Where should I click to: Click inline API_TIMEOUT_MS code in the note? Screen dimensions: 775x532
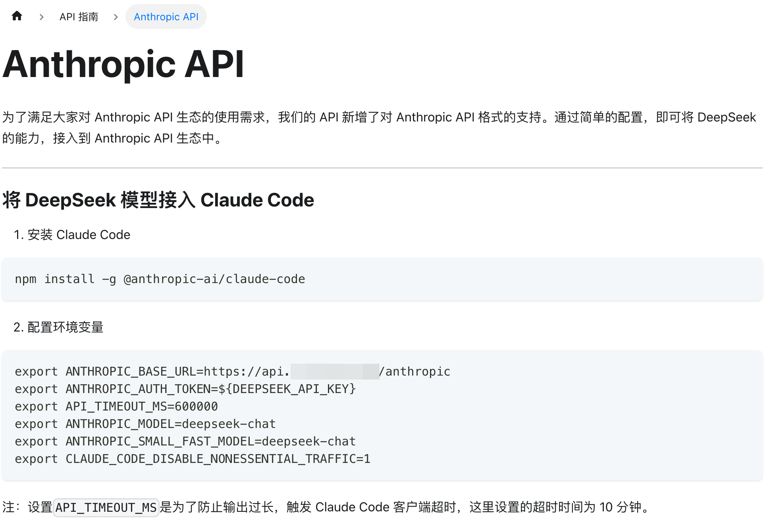coord(106,507)
